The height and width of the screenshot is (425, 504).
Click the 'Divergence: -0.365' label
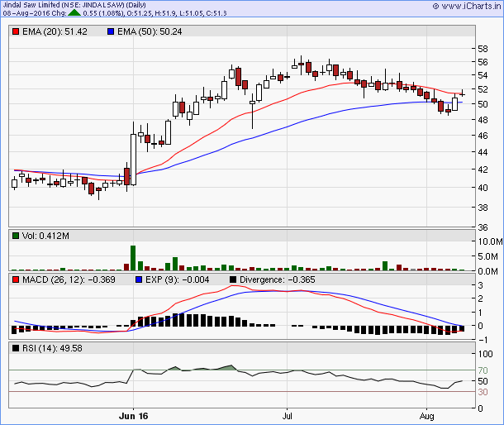(x=278, y=279)
